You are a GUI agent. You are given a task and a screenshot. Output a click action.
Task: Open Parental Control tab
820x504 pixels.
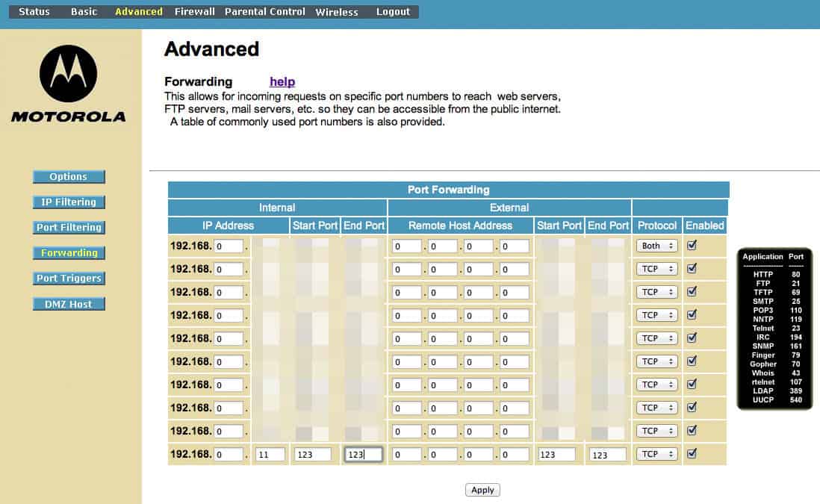coord(264,12)
